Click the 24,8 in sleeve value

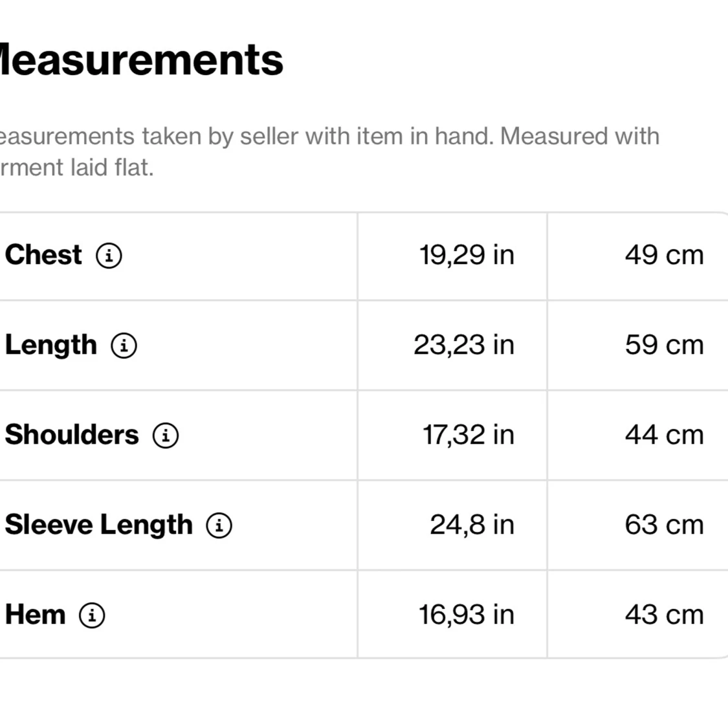click(x=472, y=525)
